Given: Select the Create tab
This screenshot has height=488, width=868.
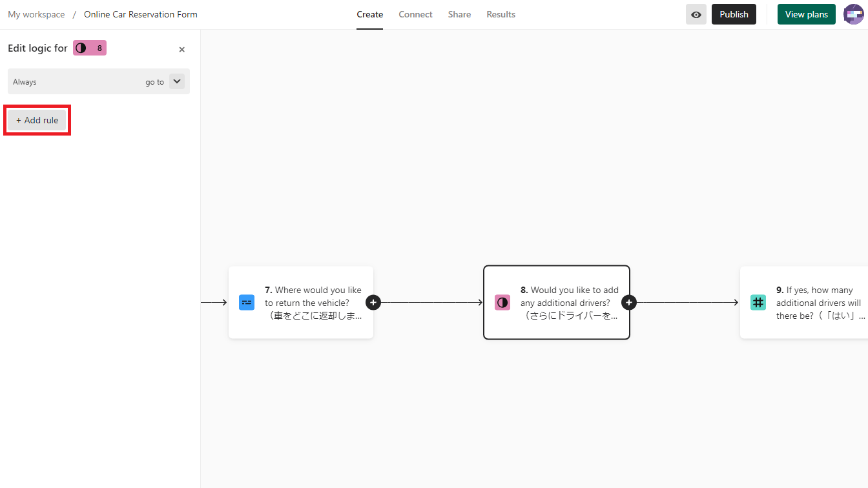Looking at the screenshot, I should click(x=369, y=14).
